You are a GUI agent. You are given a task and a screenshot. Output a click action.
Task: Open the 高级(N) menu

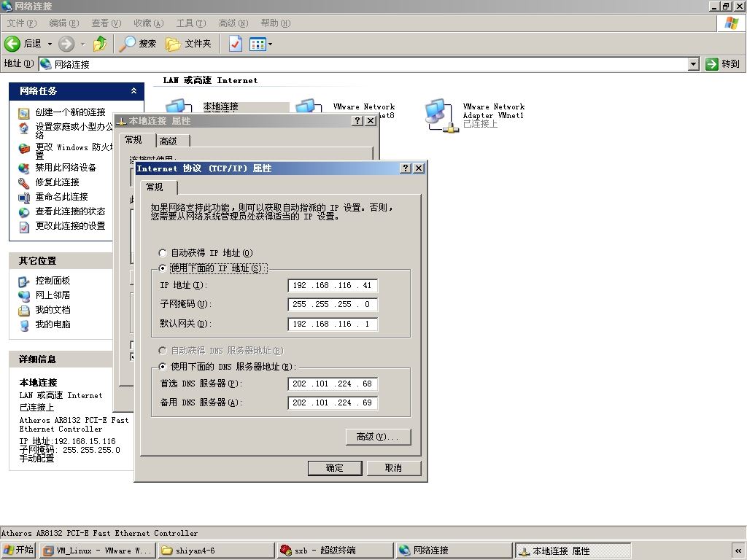coord(233,23)
